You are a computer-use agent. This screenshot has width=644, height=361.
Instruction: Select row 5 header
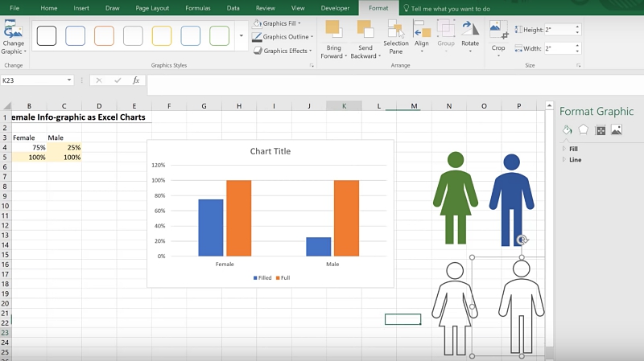tap(5, 157)
